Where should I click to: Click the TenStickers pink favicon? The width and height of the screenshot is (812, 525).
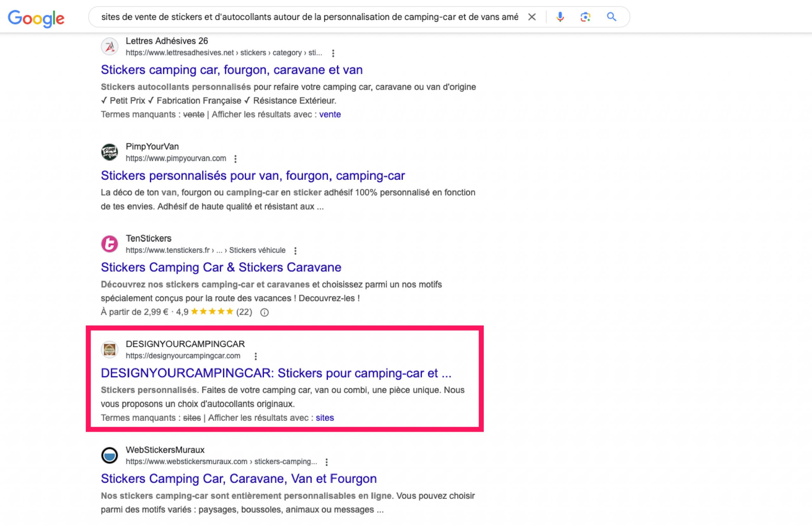[x=109, y=244]
